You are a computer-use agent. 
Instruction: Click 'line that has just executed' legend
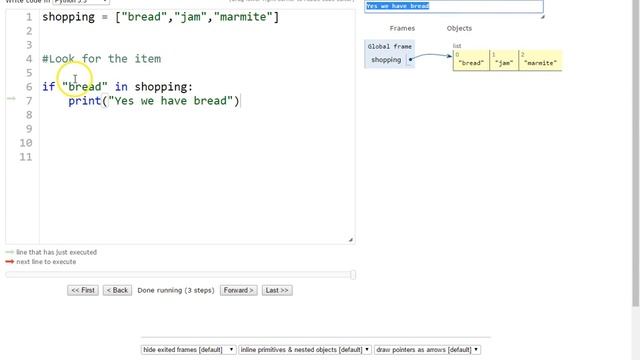pyautogui.click(x=56, y=252)
